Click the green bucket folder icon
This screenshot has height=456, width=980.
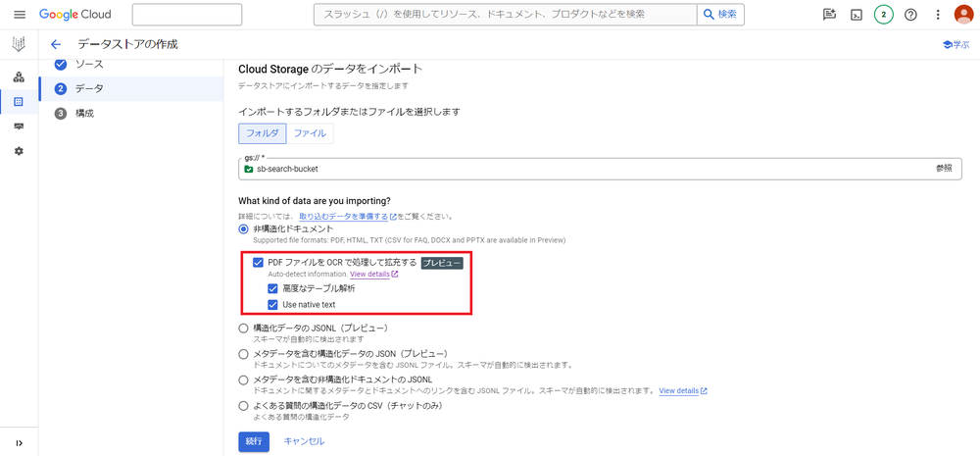249,169
